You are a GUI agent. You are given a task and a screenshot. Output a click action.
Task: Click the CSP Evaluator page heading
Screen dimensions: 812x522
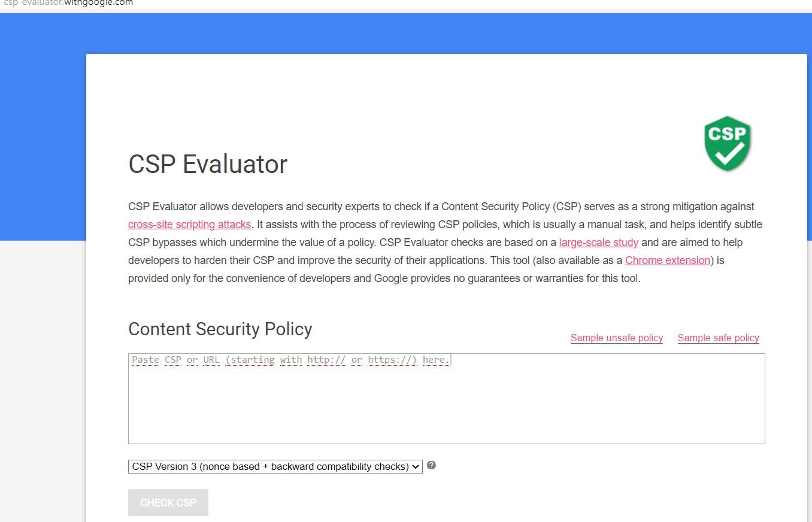tap(208, 165)
